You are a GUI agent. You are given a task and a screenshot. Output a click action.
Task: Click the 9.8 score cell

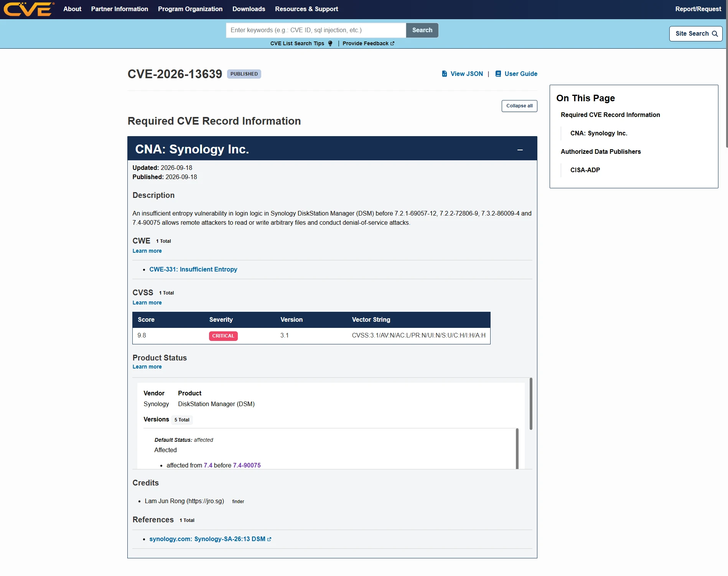click(x=142, y=336)
